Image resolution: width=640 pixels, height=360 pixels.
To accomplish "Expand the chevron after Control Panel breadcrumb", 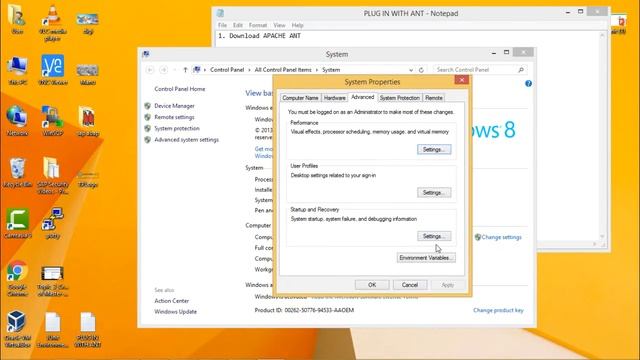I will (249, 70).
